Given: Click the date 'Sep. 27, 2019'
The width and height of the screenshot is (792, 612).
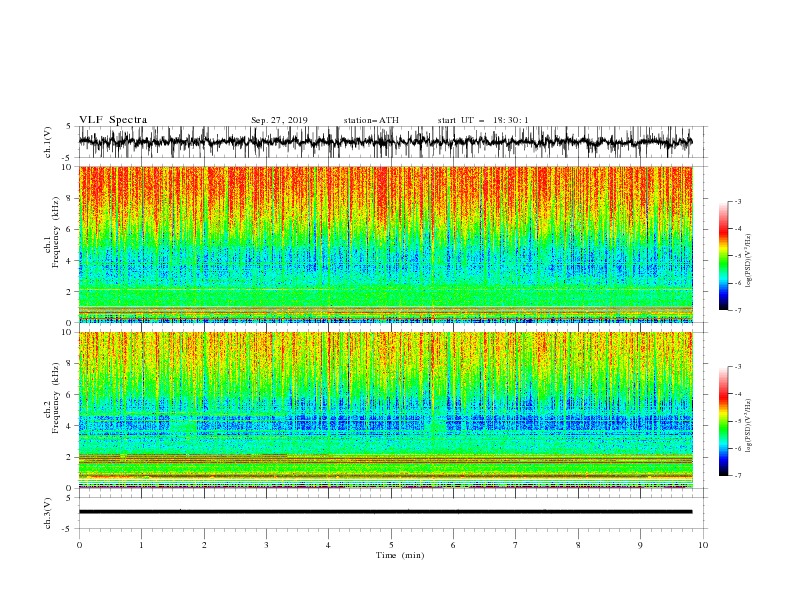Looking at the screenshot, I should 279,120.
